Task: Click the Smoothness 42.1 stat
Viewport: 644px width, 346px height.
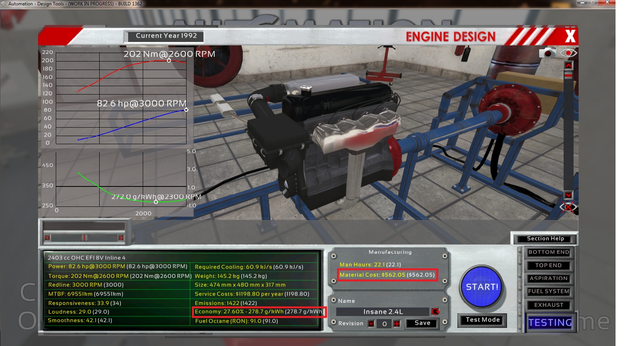Action: (x=80, y=321)
